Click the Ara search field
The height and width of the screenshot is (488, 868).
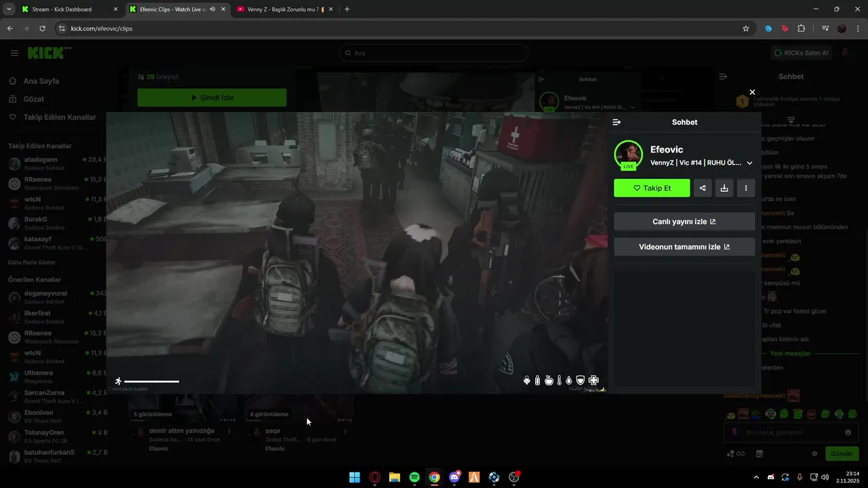tap(434, 53)
